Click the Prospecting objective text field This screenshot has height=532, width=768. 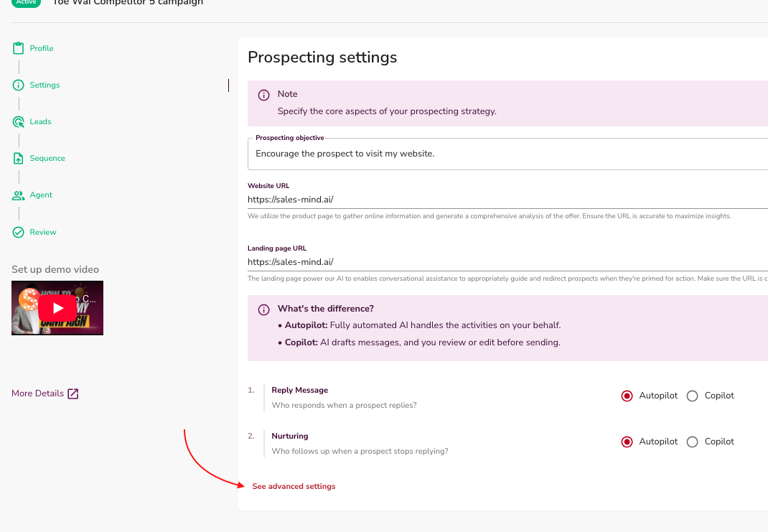pyautogui.click(x=502, y=154)
